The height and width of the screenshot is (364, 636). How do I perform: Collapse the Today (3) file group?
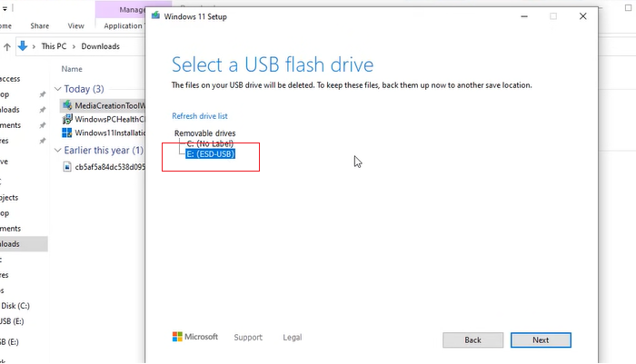tap(59, 89)
